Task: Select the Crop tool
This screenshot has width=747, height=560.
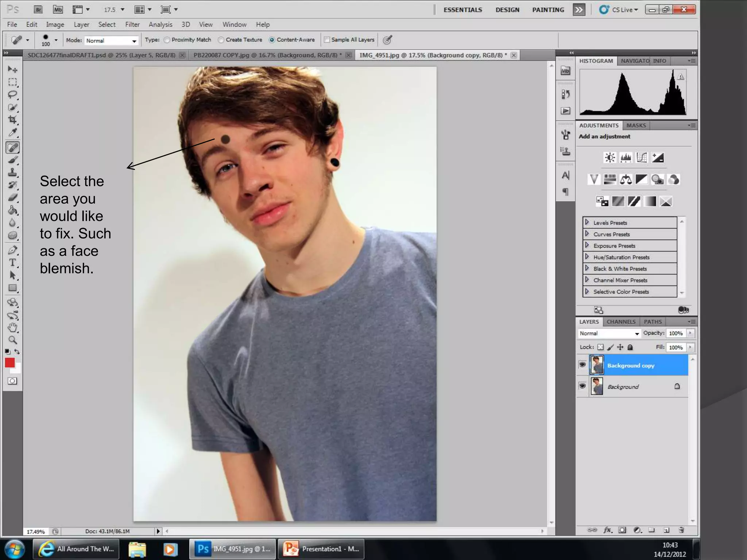Action: coord(12,120)
